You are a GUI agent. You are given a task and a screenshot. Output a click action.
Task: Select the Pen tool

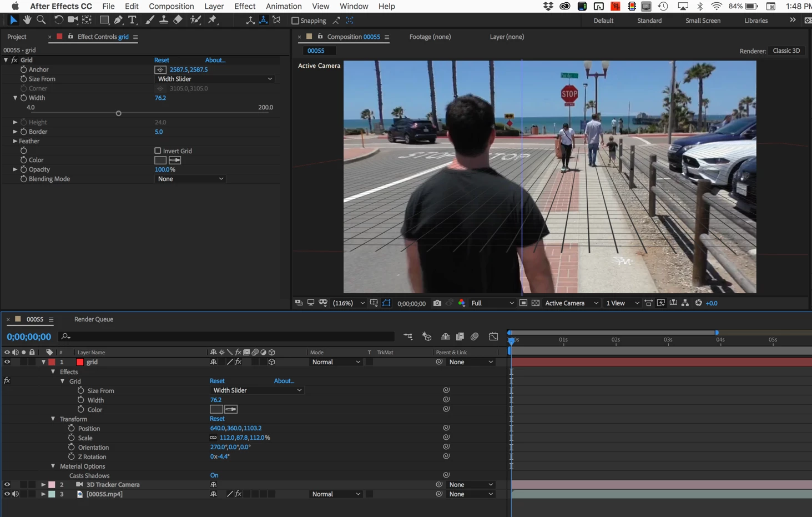[x=118, y=20]
